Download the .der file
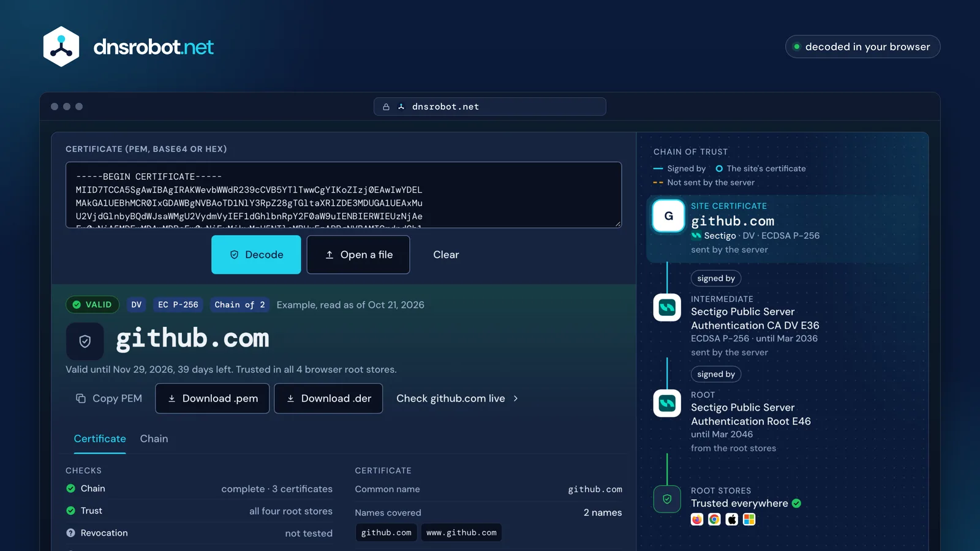The height and width of the screenshot is (551, 980). [328, 399]
